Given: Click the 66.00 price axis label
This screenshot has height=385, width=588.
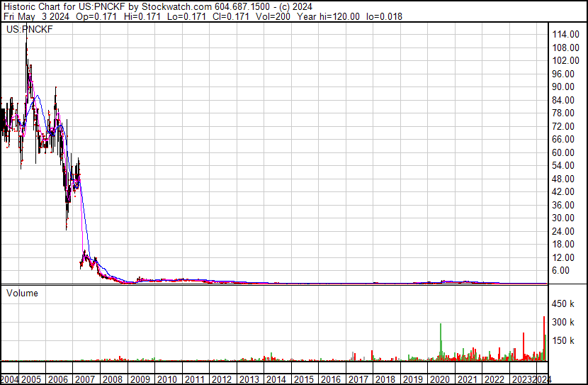Looking at the screenshot, I should (x=563, y=139).
